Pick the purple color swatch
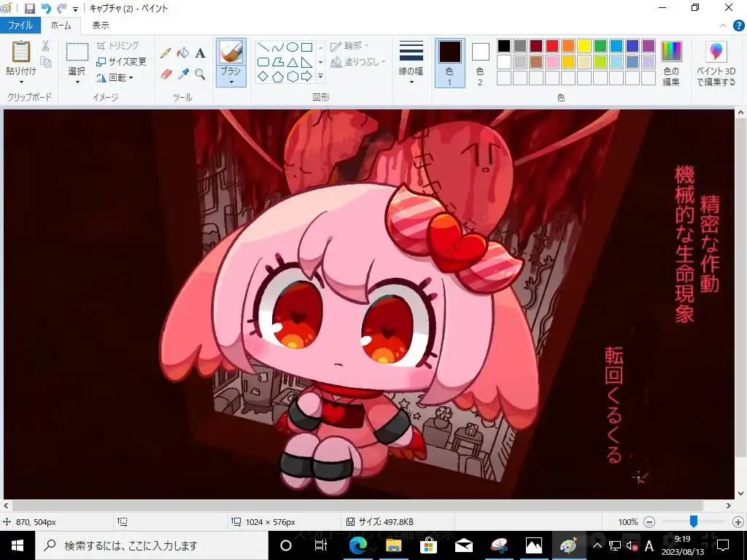This screenshot has height=560, width=747. [649, 46]
